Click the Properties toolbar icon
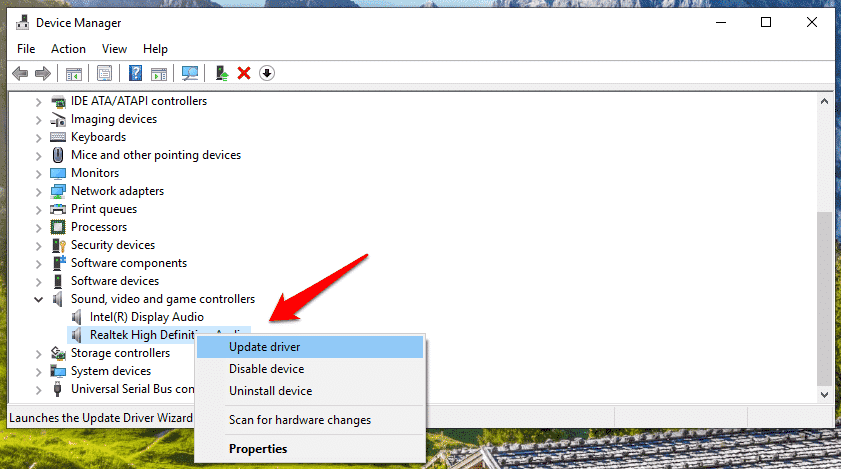Viewport: 841px width, 469px height. click(105, 73)
